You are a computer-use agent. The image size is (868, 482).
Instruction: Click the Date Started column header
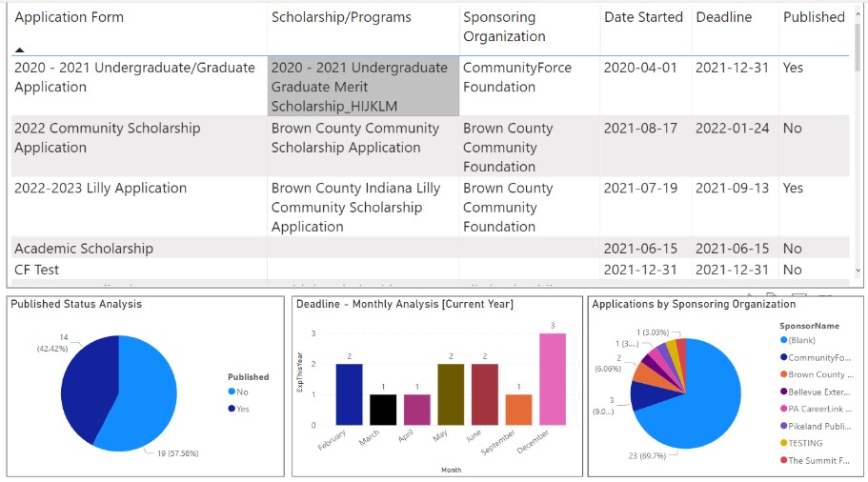point(643,17)
